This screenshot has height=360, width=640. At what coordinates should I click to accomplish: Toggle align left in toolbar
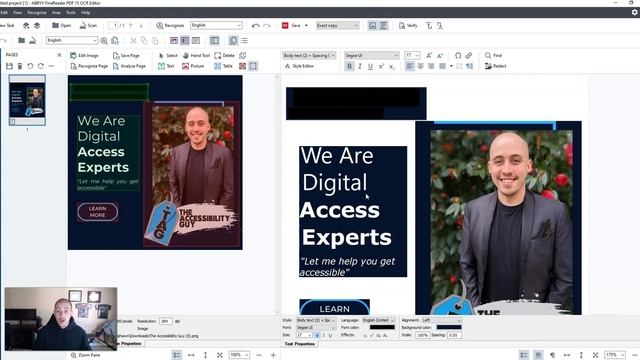[x=409, y=66]
